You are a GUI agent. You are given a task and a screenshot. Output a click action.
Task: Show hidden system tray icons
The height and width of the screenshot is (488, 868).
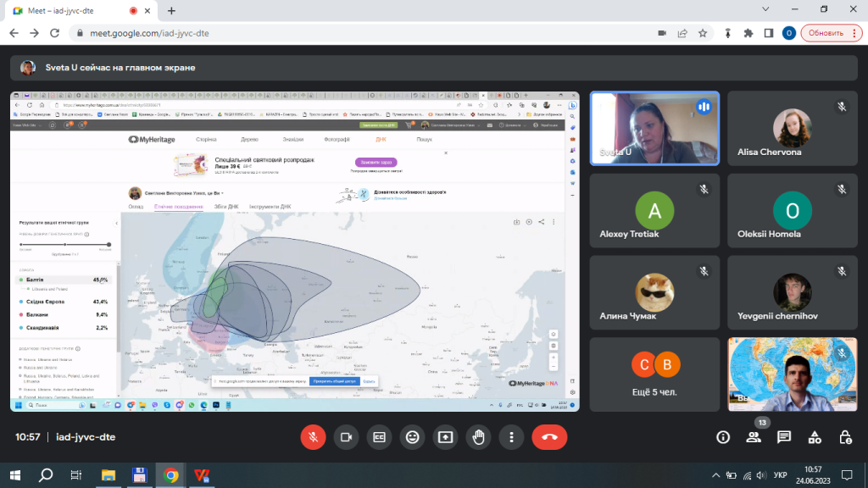point(715,475)
